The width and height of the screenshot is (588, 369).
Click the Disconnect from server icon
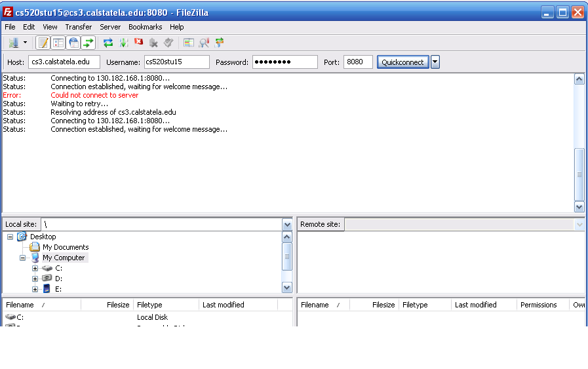(x=153, y=43)
